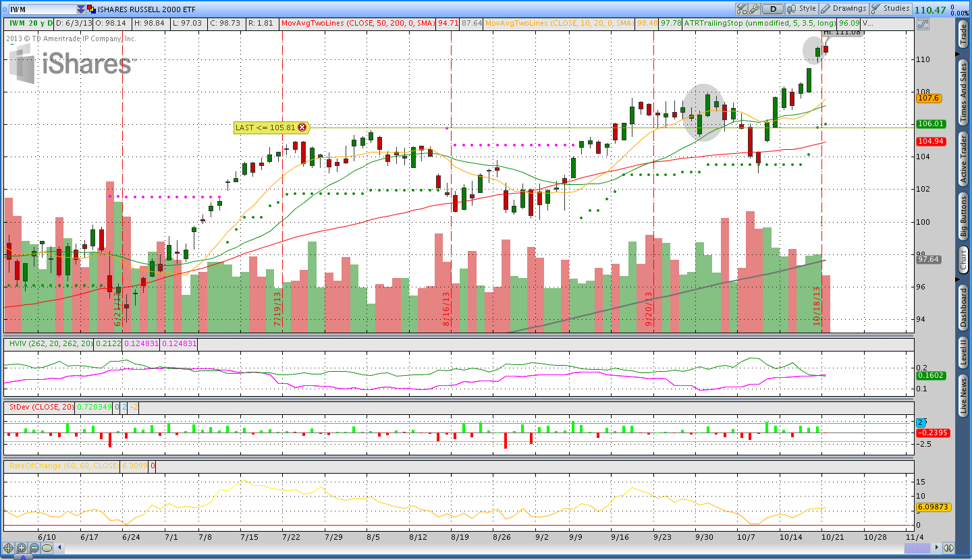Click the 9/20/13 expiration marker line
This screenshot has width=972, height=560.
pyautogui.click(x=653, y=182)
